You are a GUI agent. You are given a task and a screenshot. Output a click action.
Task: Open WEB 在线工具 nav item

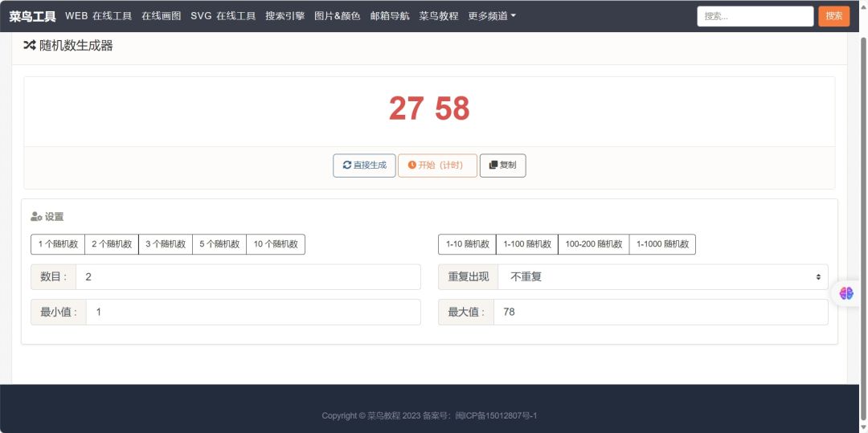point(99,16)
